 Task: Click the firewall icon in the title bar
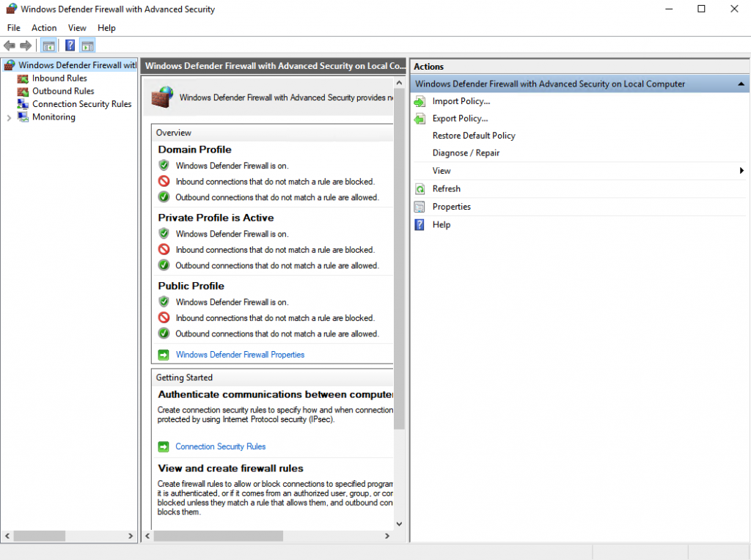(x=12, y=9)
